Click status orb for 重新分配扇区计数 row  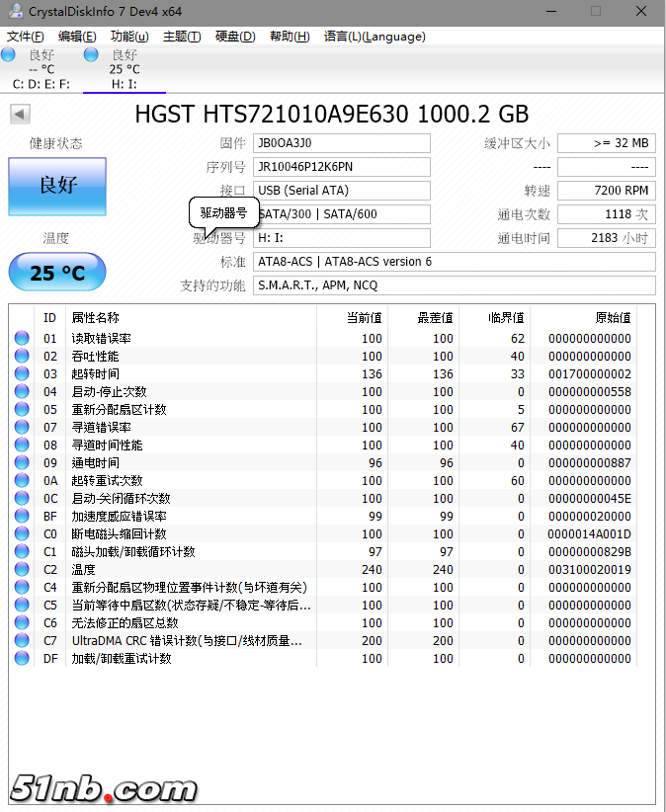(22, 410)
